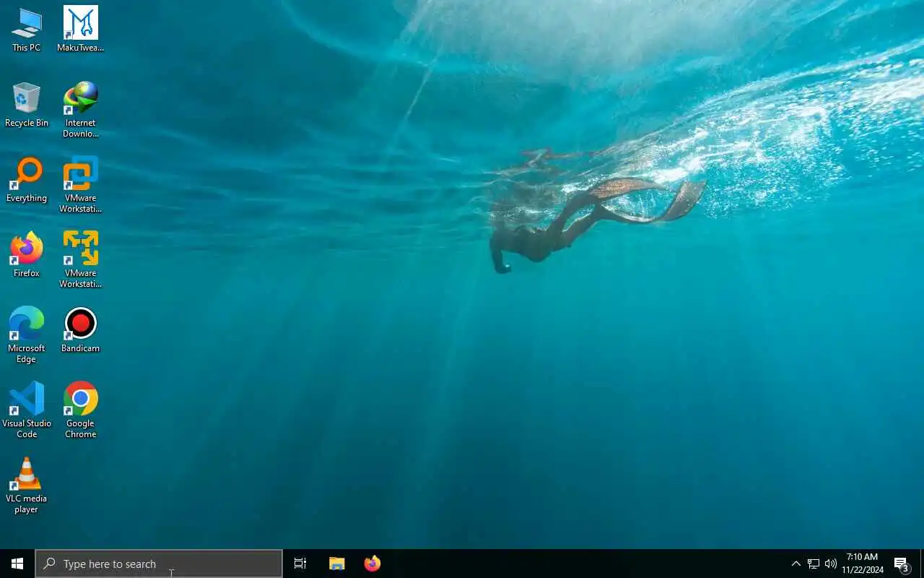Select the VLC media player shortcut
The height and width of the screenshot is (578, 924).
27,486
